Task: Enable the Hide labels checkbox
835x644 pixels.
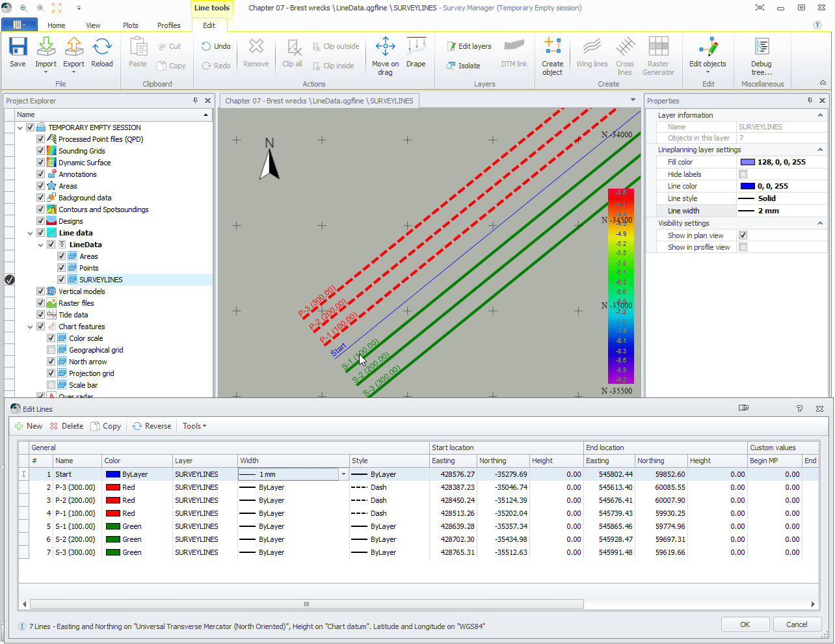Action: [x=743, y=174]
